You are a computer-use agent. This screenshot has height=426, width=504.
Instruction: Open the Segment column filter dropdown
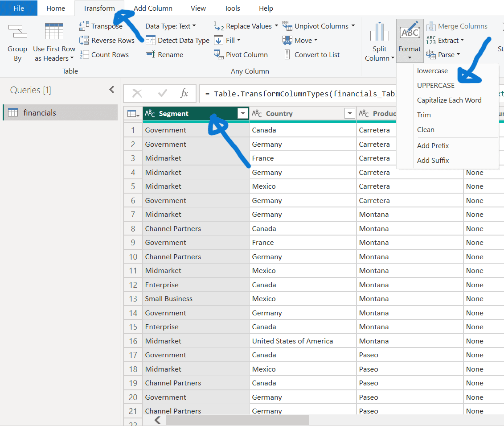242,113
